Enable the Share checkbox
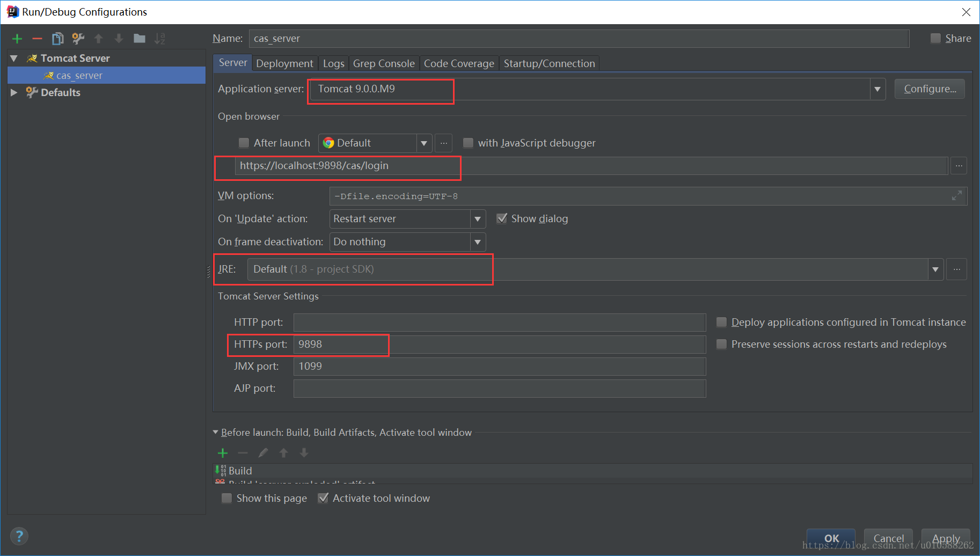Image resolution: width=980 pixels, height=556 pixels. [935, 38]
